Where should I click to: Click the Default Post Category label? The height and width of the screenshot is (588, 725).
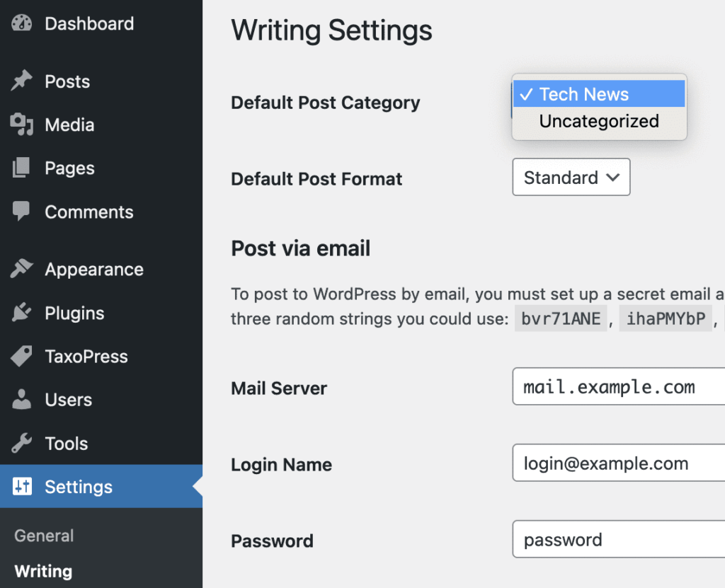point(326,103)
